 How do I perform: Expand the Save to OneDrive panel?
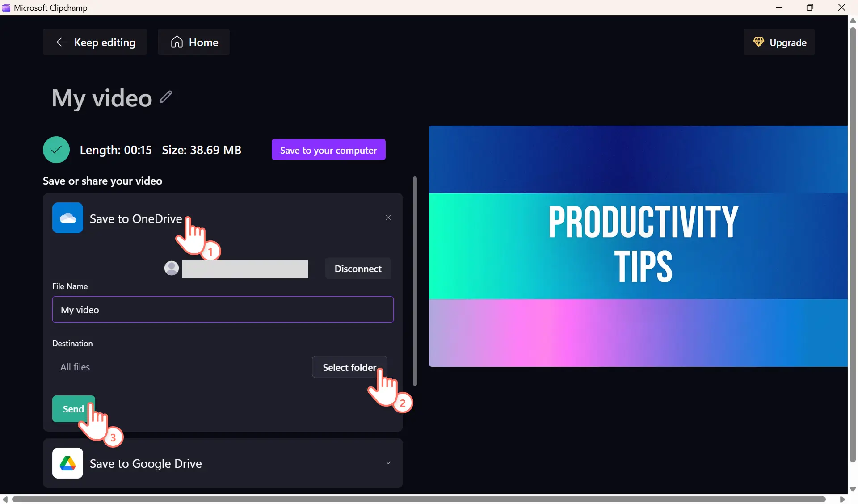click(135, 218)
